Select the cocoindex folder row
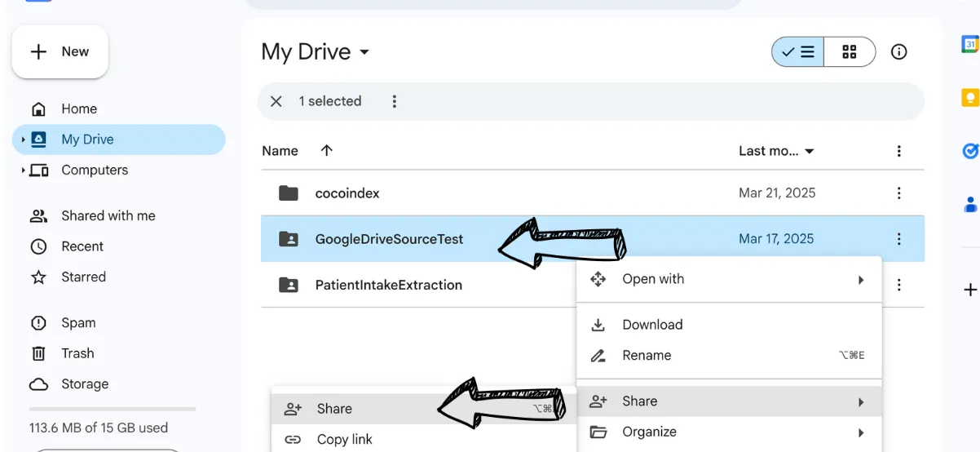The image size is (980, 452). (x=592, y=193)
